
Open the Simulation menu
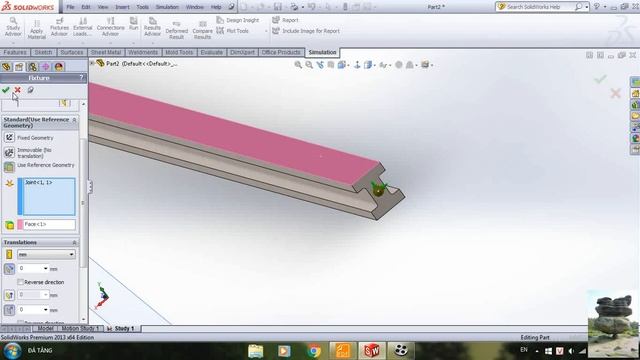pos(167,7)
